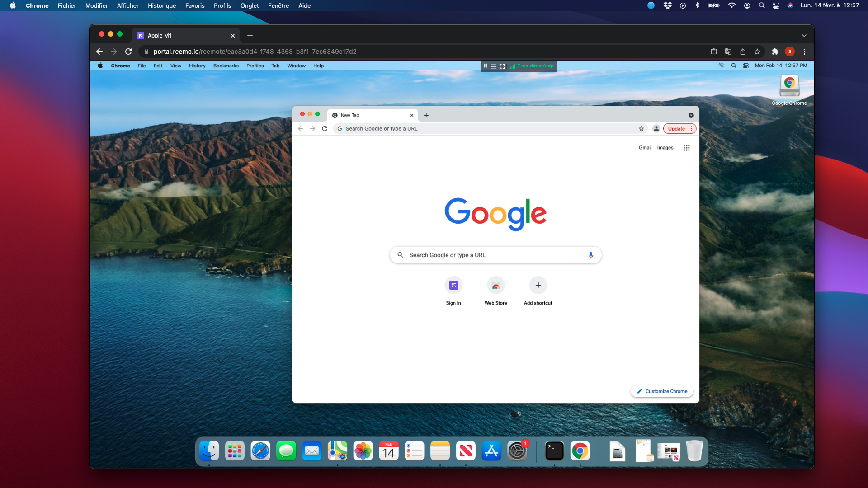Click the Reemo fullscreen icon
This screenshot has height=488, width=868.
[502, 66]
